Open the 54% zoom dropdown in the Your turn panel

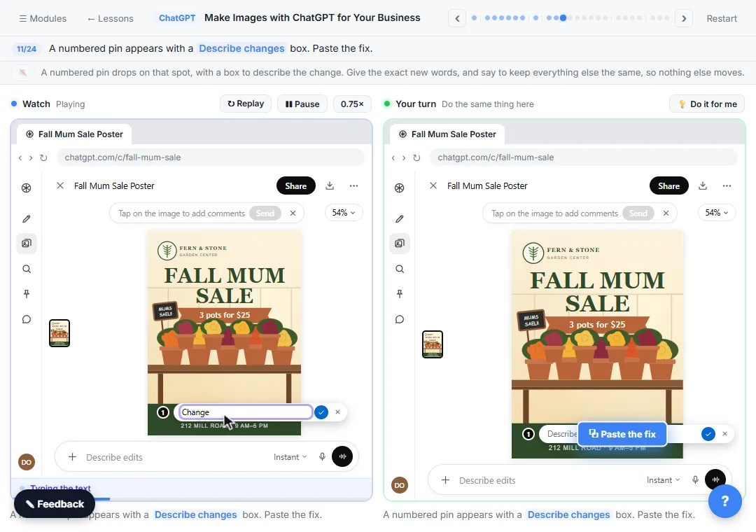(717, 213)
